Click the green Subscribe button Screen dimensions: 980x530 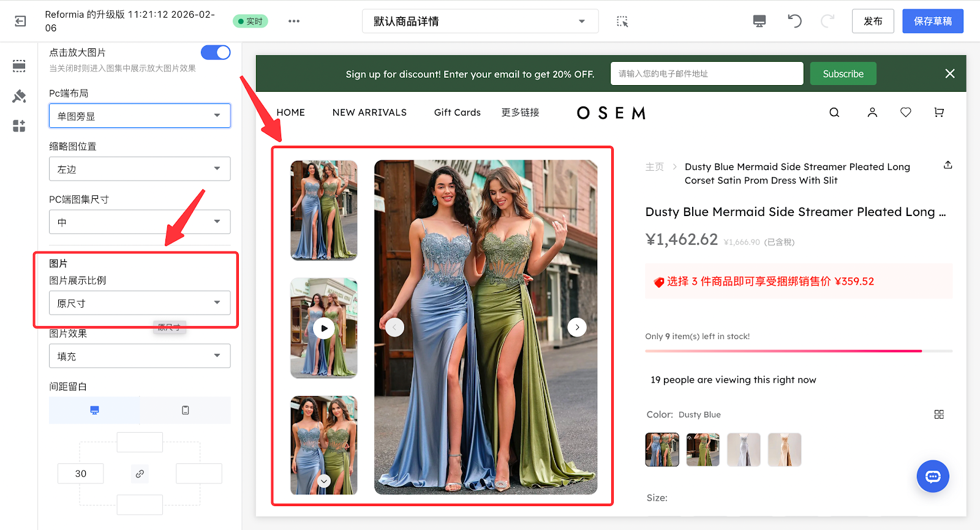click(843, 74)
